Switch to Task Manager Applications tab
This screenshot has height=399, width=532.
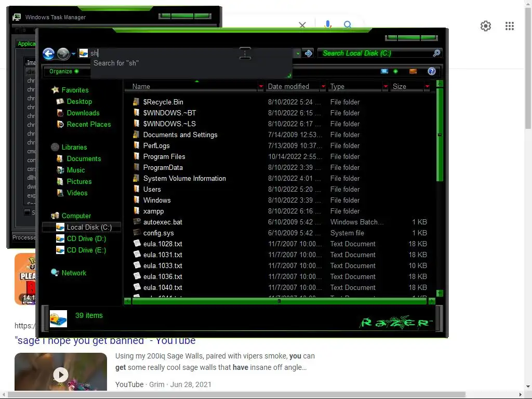(26, 44)
